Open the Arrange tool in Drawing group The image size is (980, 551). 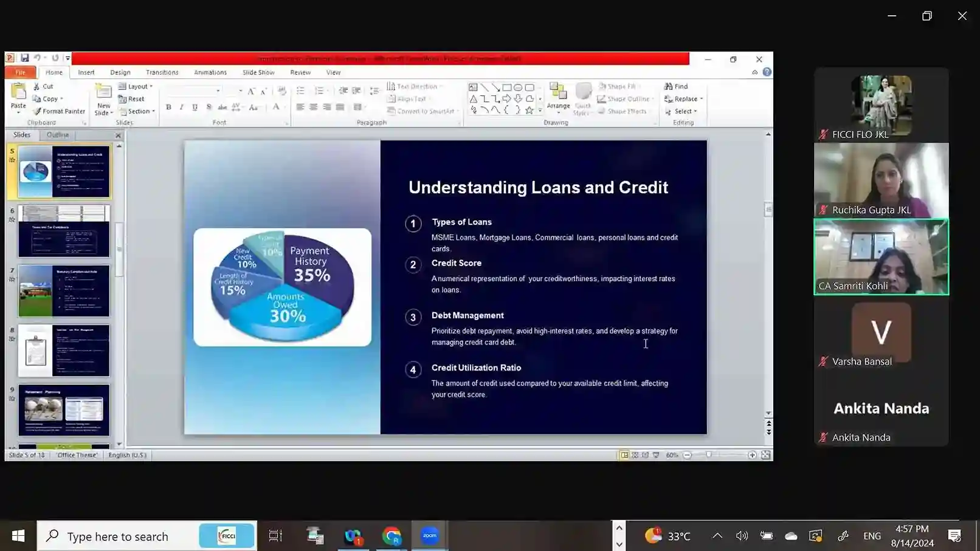557,97
